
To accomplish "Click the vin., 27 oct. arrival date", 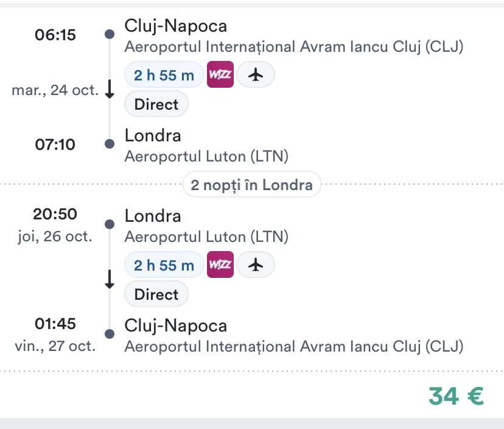I will click(55, 346).
